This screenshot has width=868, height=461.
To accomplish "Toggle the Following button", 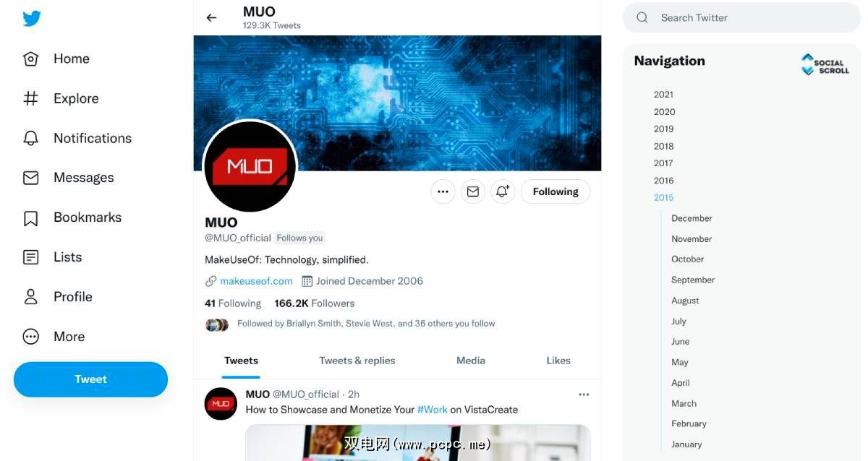I will point(556,191).
